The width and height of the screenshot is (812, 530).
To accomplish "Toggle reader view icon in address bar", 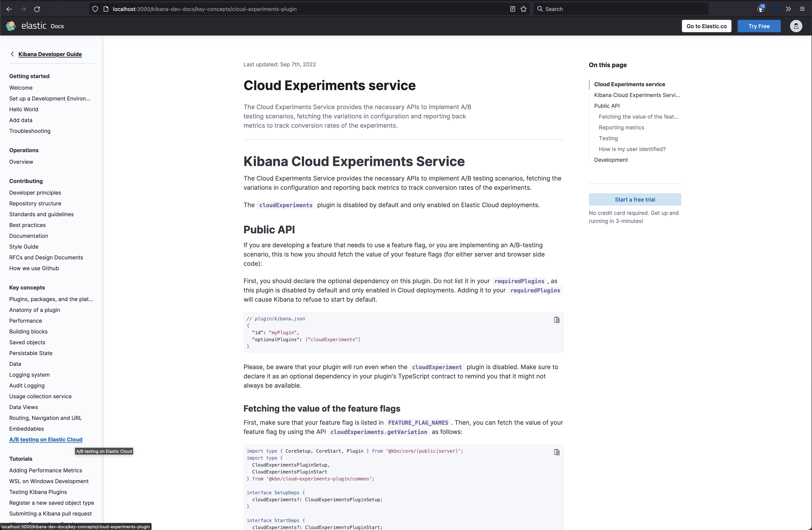I will (x=512, y=9).
